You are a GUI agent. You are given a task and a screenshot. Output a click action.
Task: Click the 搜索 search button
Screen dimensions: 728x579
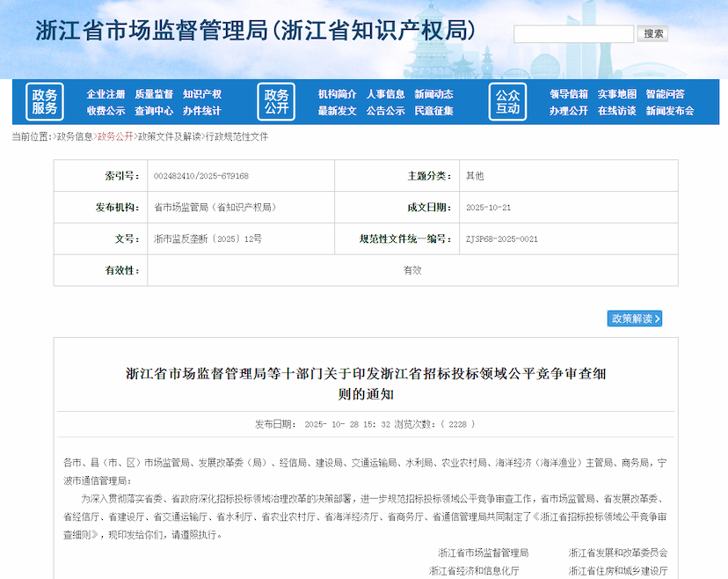pos(652,33)
